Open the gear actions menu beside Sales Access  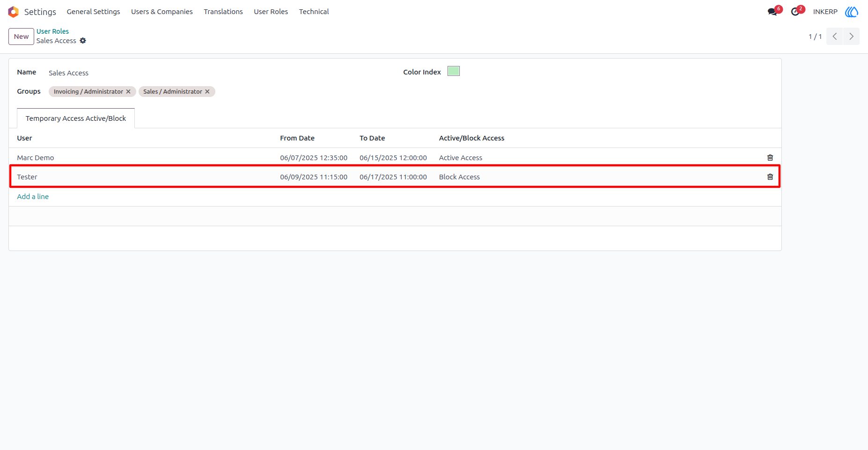click(83, 41)
